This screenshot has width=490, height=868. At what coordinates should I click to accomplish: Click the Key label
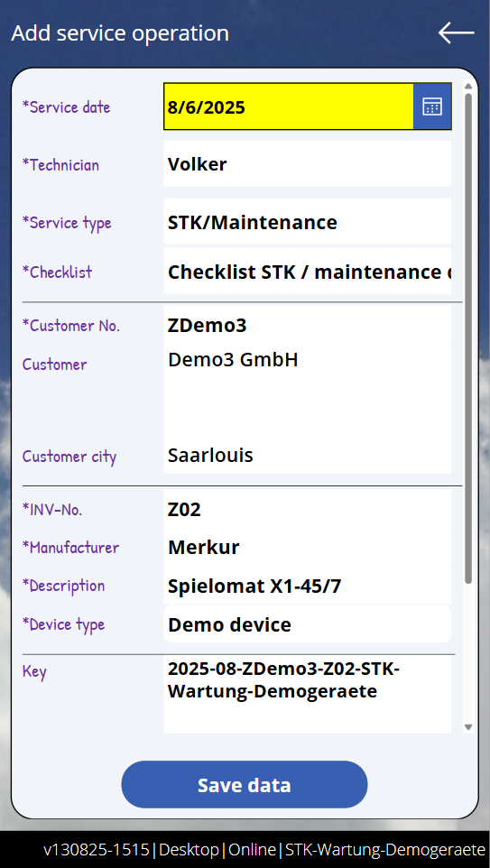pos(34,671)
